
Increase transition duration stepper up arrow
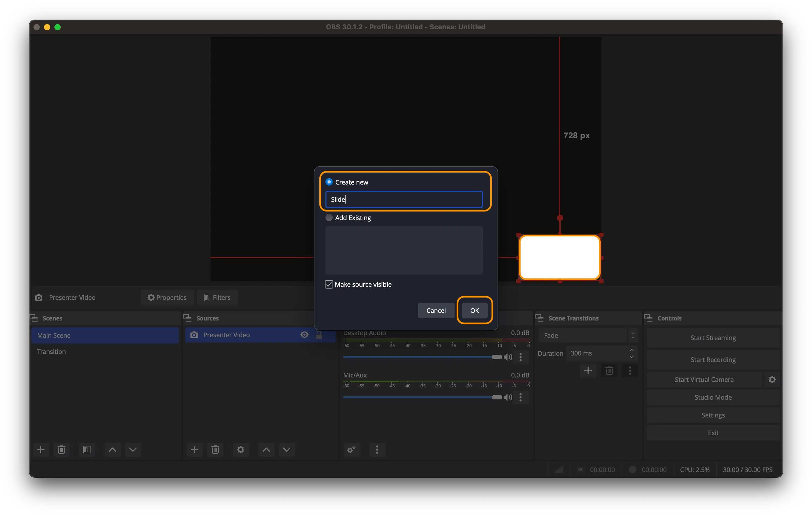point(631,350)
